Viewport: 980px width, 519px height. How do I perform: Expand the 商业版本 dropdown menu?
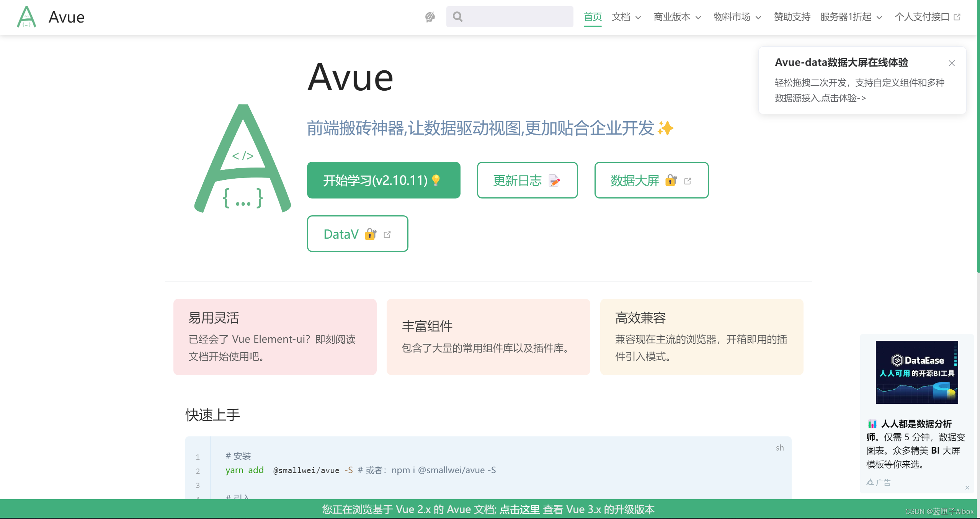(x=677, y=17)
